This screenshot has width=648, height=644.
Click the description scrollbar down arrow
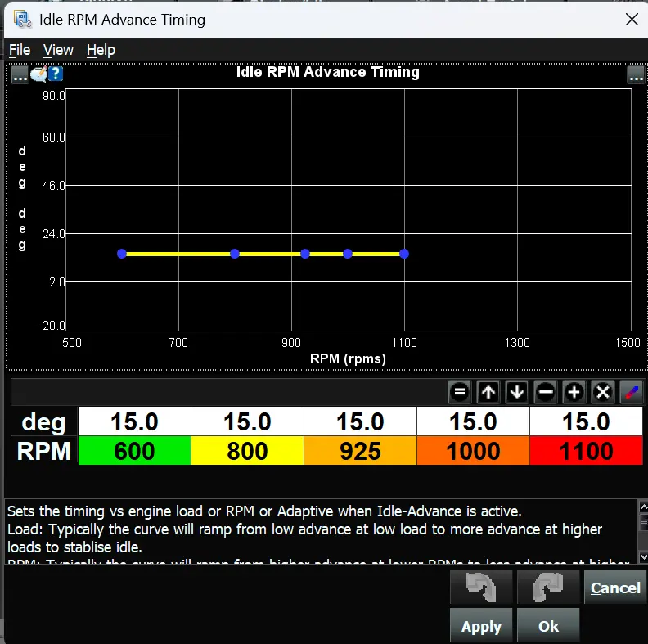(x=643, y=556)
